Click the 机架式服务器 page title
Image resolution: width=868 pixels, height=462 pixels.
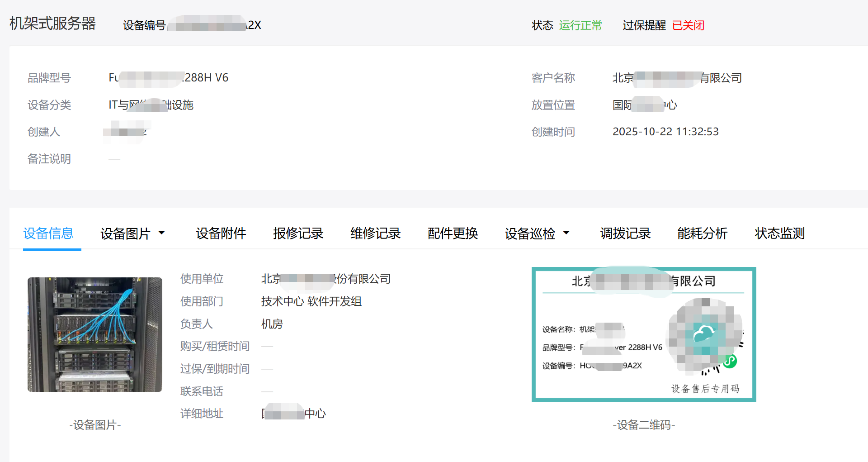coord(53,24)
